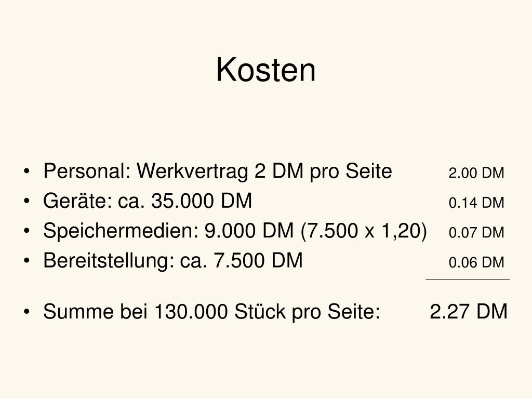
Task: Click the bullet before Geräte
Action: click(x=27, y=201)
